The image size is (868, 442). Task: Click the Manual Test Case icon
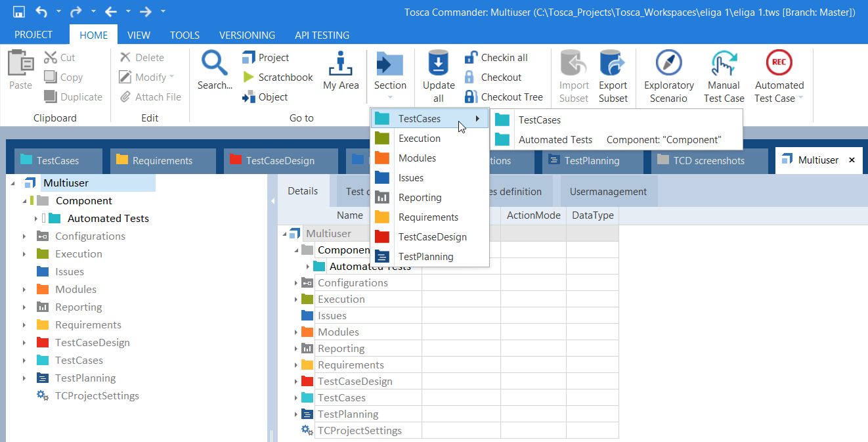(724, 64)
